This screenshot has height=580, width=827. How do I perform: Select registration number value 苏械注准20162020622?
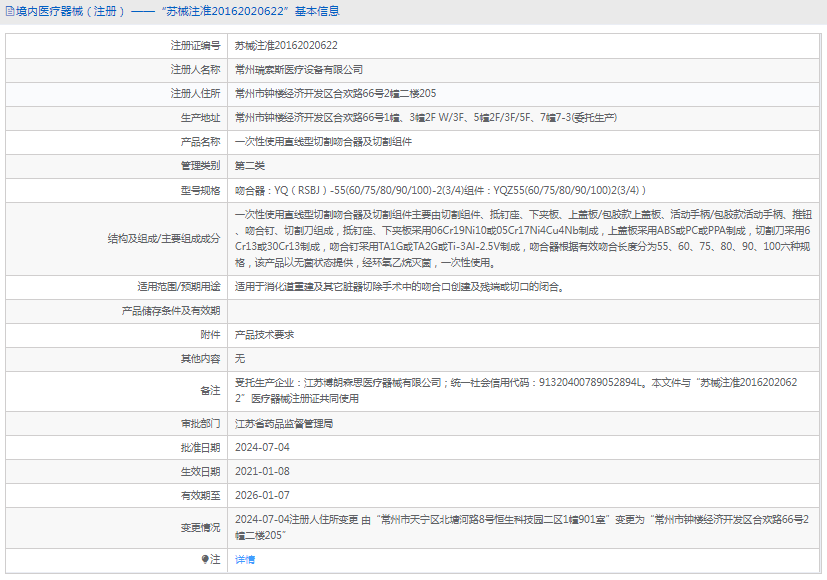pos(286,45)
